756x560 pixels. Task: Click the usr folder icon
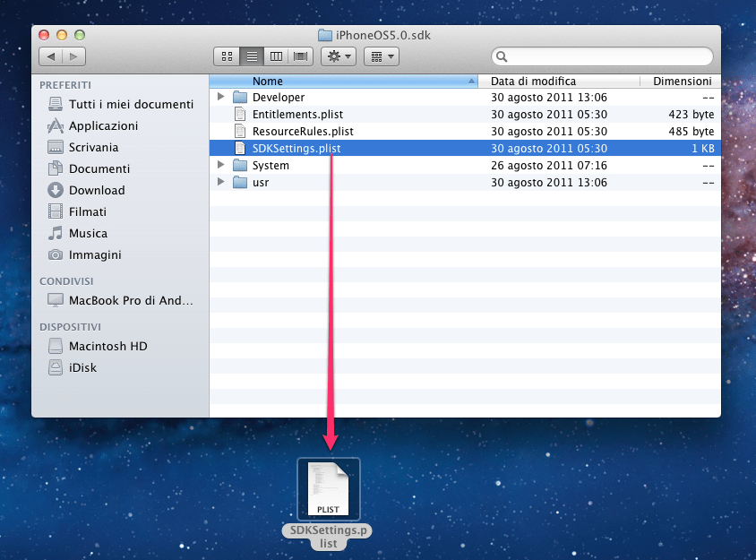click(x=240, y=182)
